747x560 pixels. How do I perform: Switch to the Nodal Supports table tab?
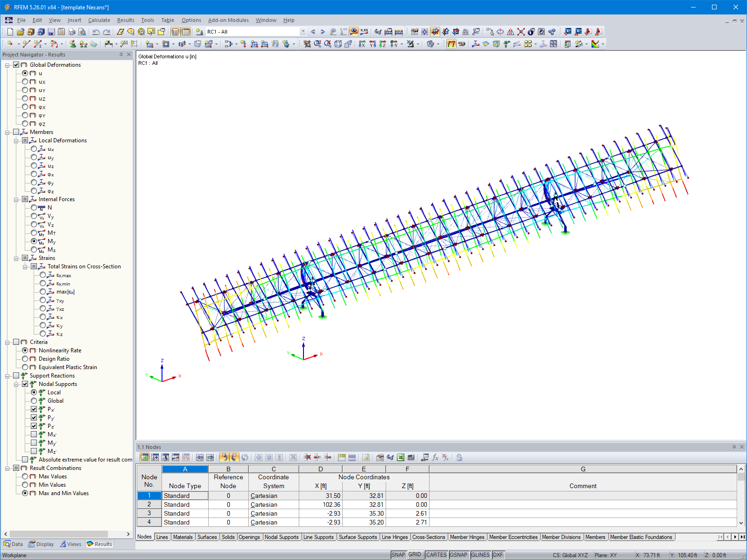click(x=282, y=537)
